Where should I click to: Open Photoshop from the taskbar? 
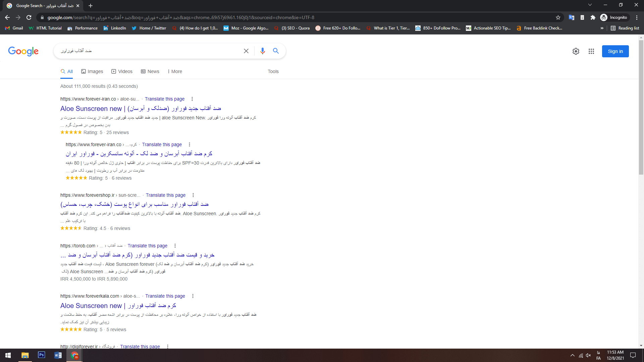click(x=42, y=355)
